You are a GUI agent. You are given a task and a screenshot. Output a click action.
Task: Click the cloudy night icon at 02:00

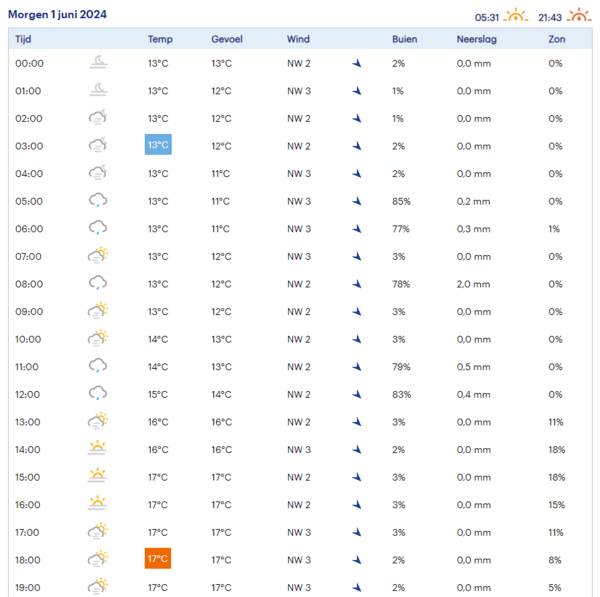[x=98, y=117]
